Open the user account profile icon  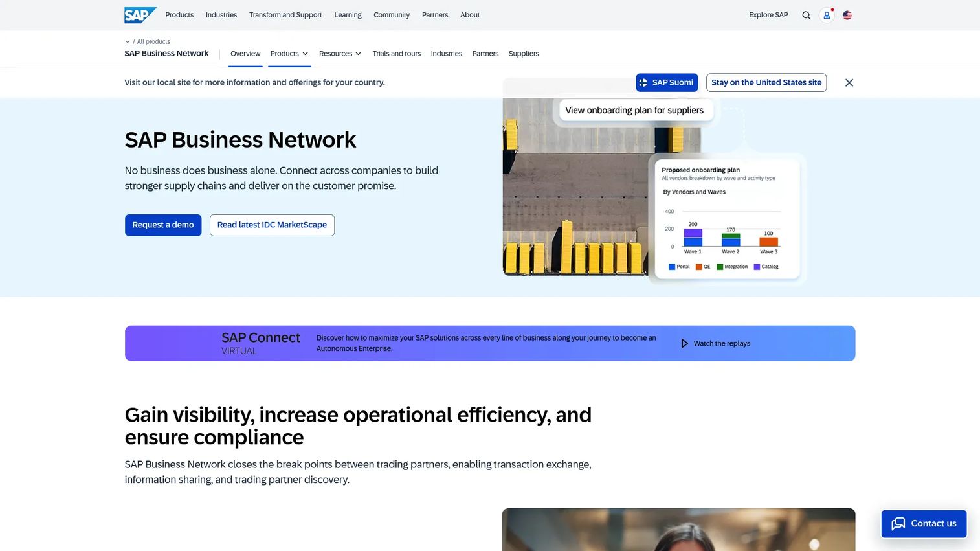(x=827, y=15)
